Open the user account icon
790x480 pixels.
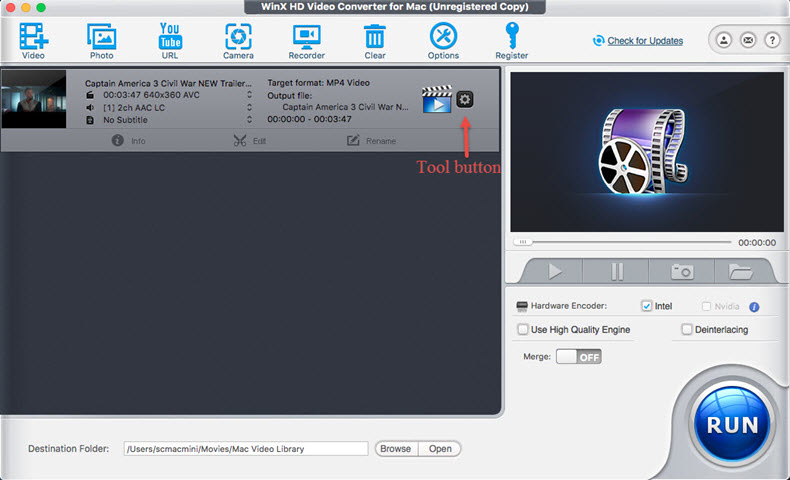[724, 40]
